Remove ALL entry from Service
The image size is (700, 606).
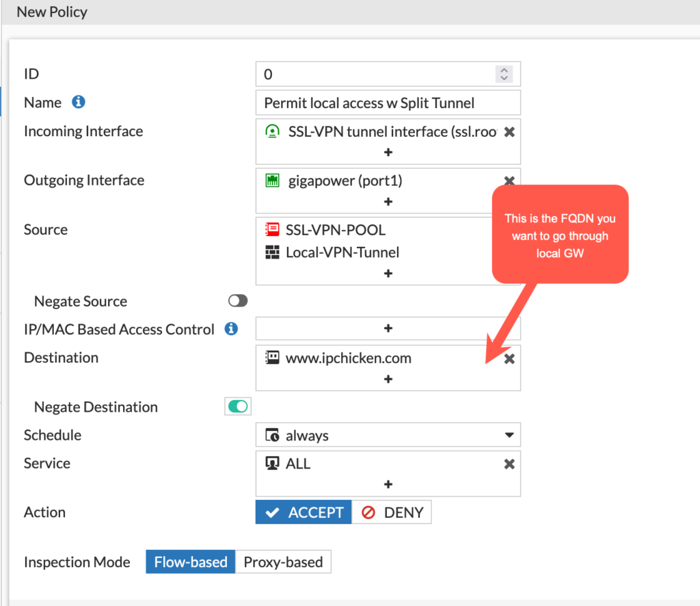click(x=509, y=464)
